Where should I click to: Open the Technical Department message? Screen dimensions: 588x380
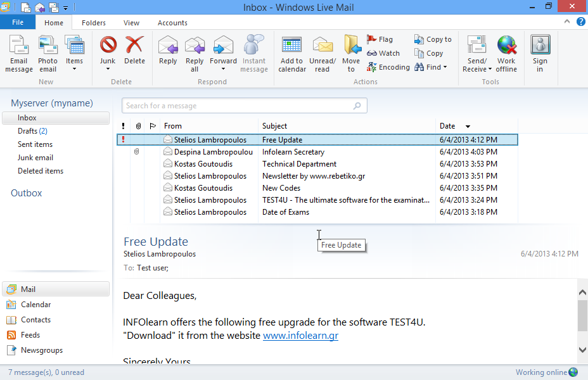click(x=317, y=164)
